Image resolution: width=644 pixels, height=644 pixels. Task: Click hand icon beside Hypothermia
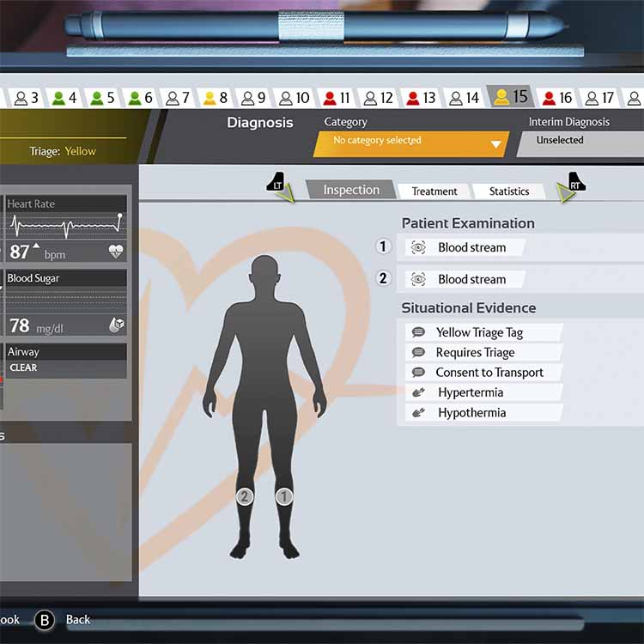[x=418, y=412]
